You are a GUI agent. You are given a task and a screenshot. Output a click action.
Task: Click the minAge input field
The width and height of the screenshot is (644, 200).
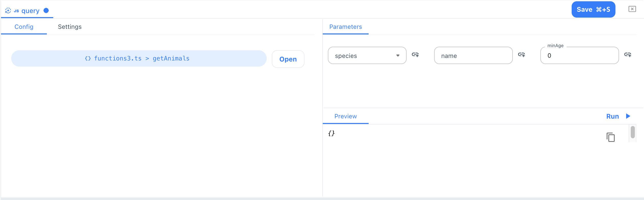click(x=579, y=55)
